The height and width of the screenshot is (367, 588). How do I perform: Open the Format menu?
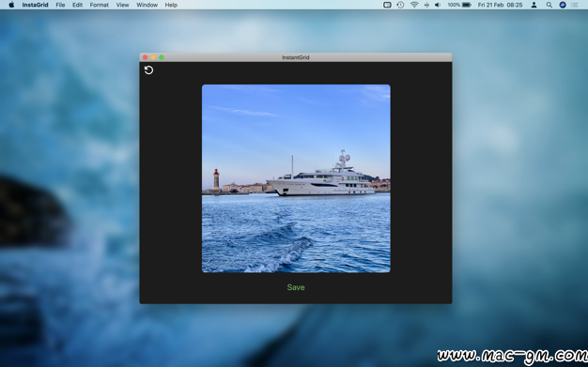99,5
